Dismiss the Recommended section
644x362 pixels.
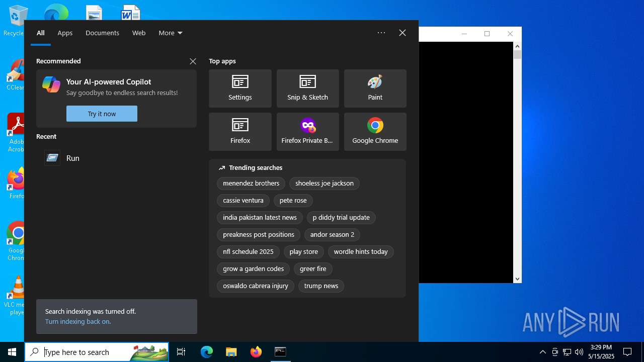point(193,61)
